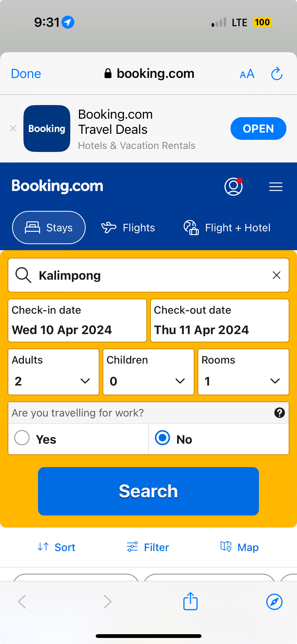Dismiss the Booking.com app banner
The width and height of the screenshot is (297, 644).
[13, 128]
